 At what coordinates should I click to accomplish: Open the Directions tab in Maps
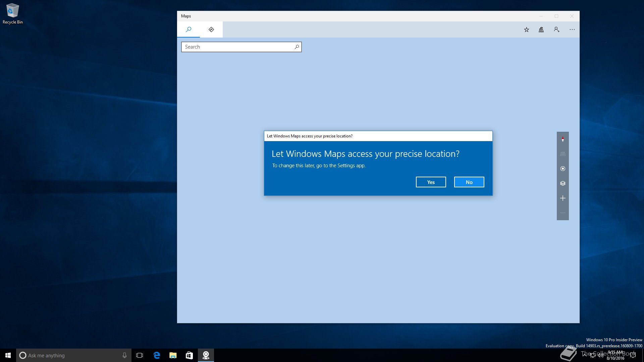click(x=211, y=29)
